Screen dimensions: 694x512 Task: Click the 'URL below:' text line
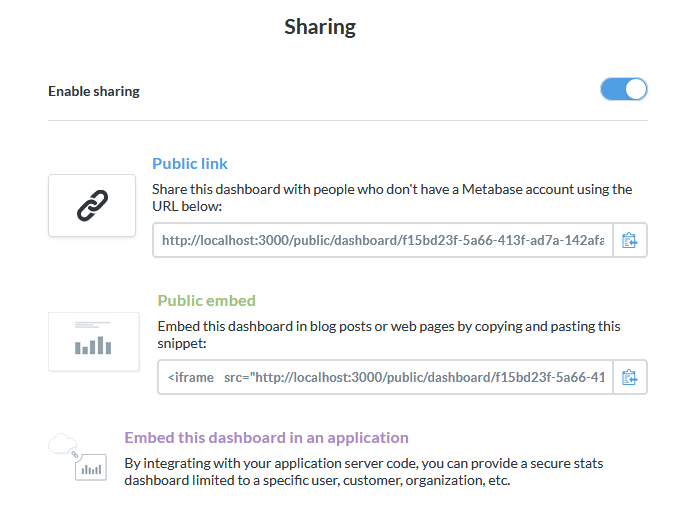(x=187, y=206)
